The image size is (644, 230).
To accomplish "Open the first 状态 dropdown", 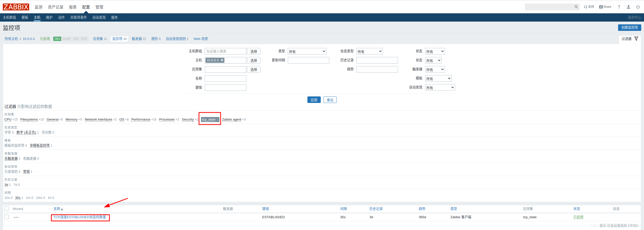I will click(x=435, y=51).
